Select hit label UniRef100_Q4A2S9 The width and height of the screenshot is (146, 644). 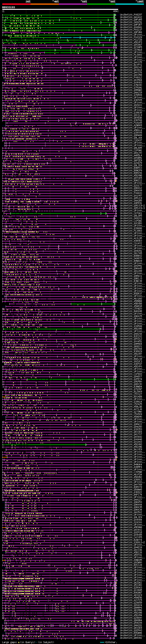[x=131, y=93]
